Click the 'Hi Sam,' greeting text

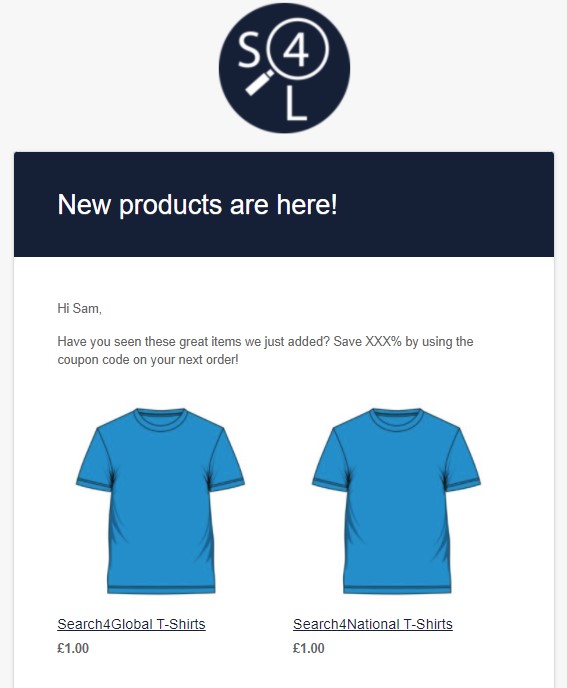pos(79,308)
